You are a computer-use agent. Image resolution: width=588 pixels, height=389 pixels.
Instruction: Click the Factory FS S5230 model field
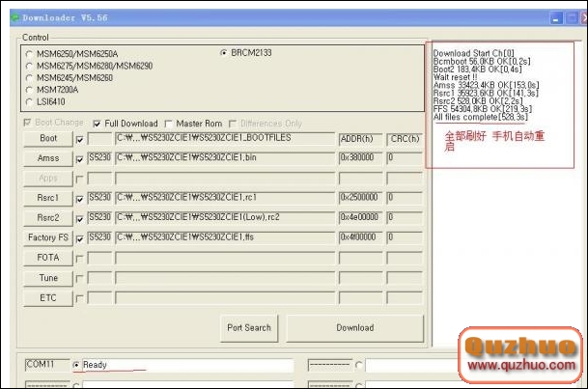point(99,237)
